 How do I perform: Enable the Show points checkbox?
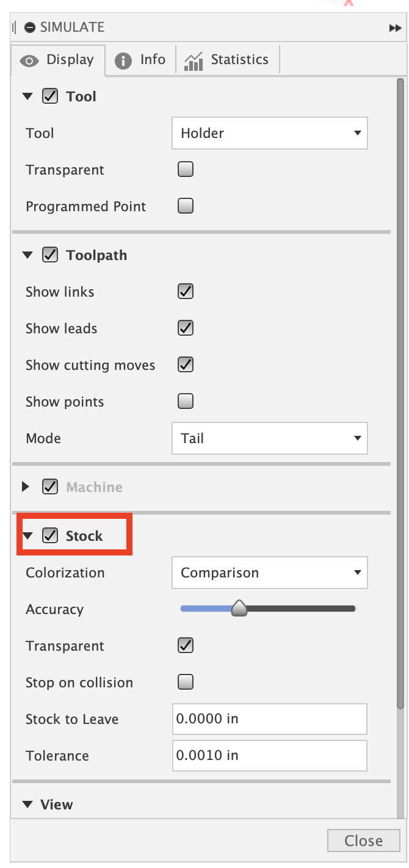[x=185, y=401]
